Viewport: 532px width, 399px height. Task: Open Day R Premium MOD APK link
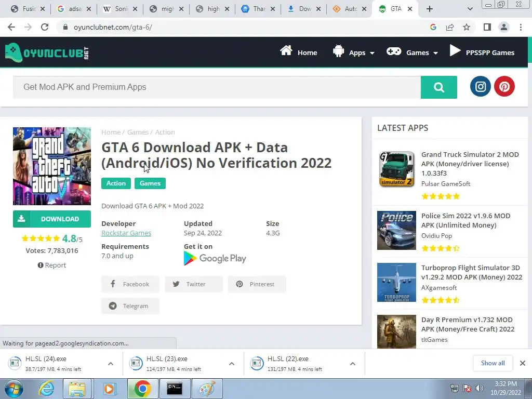pos(468,324)
